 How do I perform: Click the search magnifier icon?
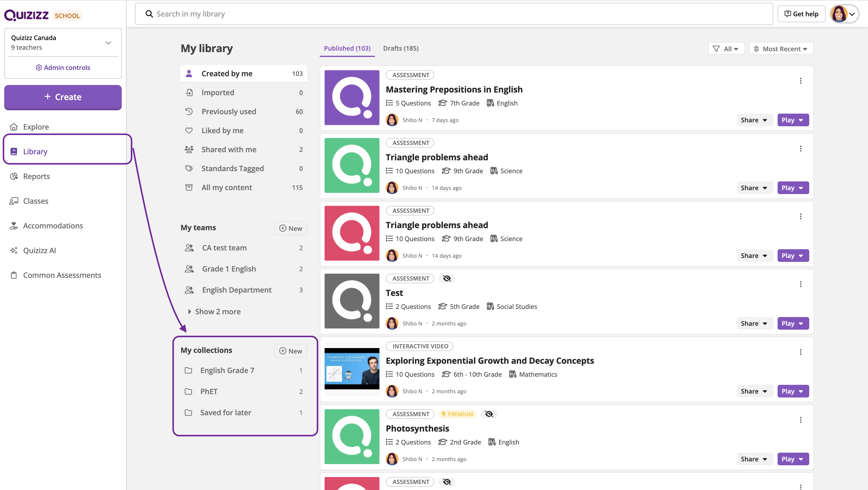click(149, 14)
